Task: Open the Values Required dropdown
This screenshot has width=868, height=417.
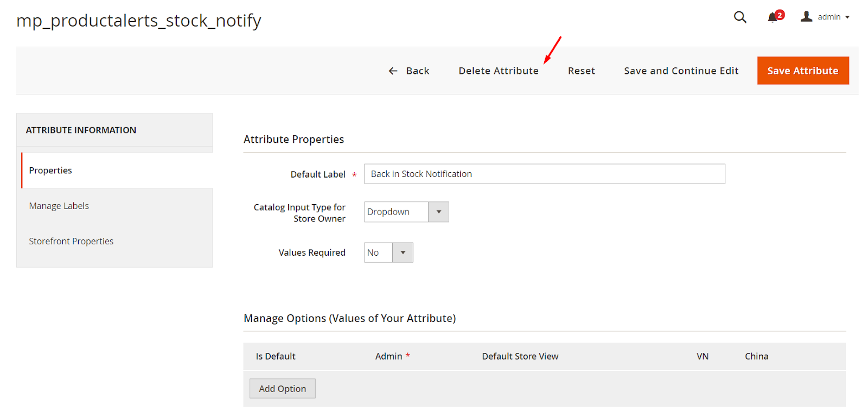Action: click(x=388, y=252)
